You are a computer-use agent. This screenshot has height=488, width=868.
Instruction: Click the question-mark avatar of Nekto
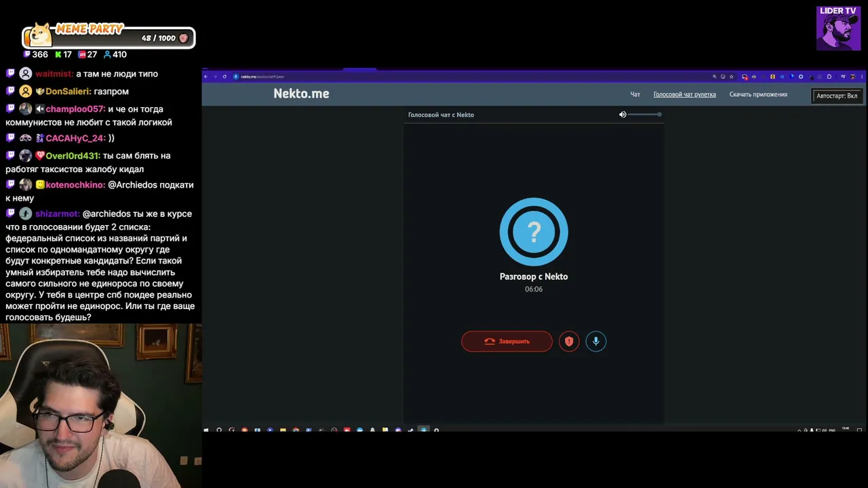[534, 232]
